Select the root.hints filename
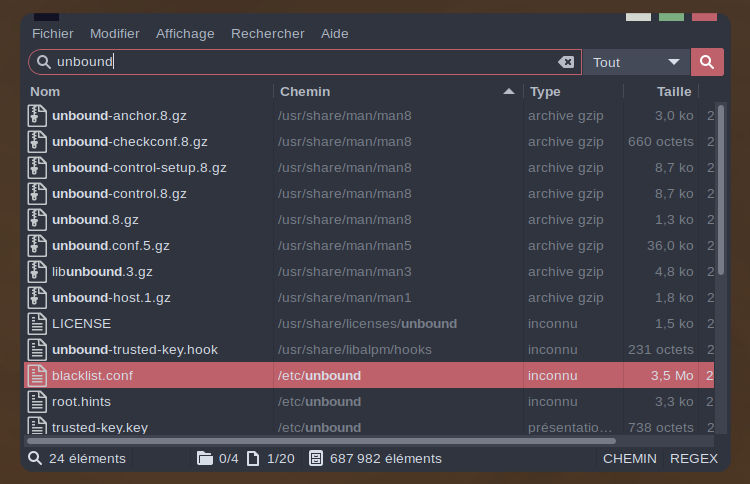The width and height of the screenshot is (750, 484). pos(81,402)
